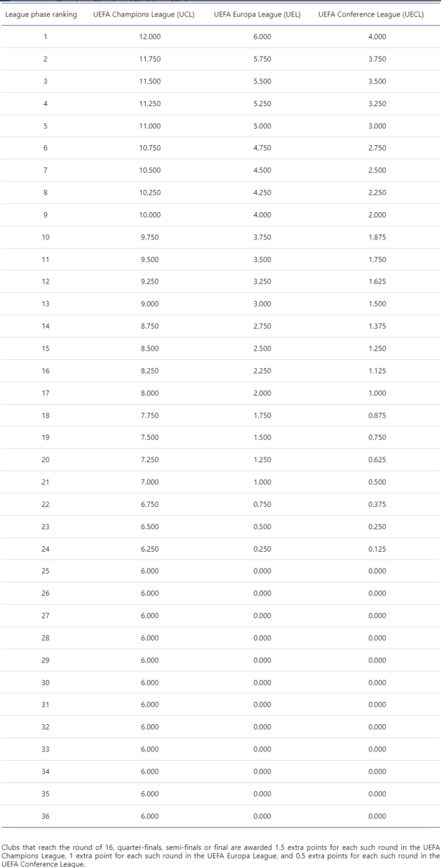This screenshot has width=441, height=868.
Task: Select the 10.250 UCL value for rank 8
Action: 150,192
